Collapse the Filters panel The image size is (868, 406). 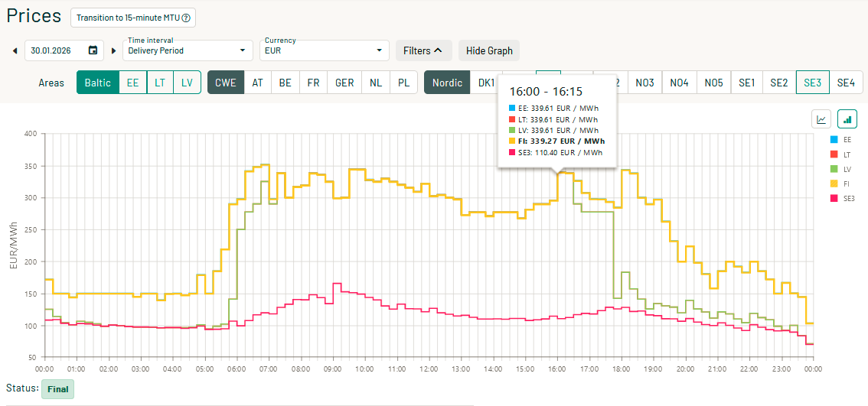(x=423, y=50)
